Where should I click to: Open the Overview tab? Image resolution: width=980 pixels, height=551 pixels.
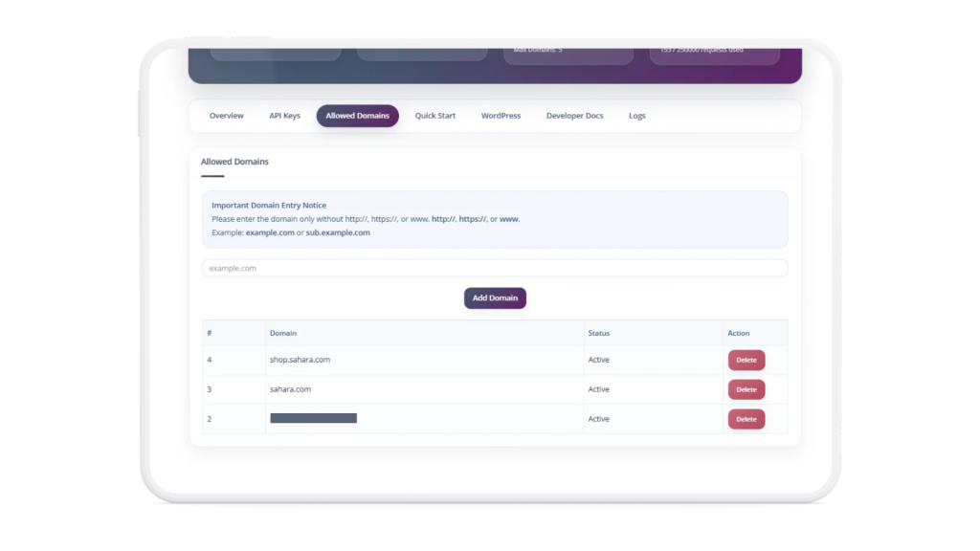226,116
